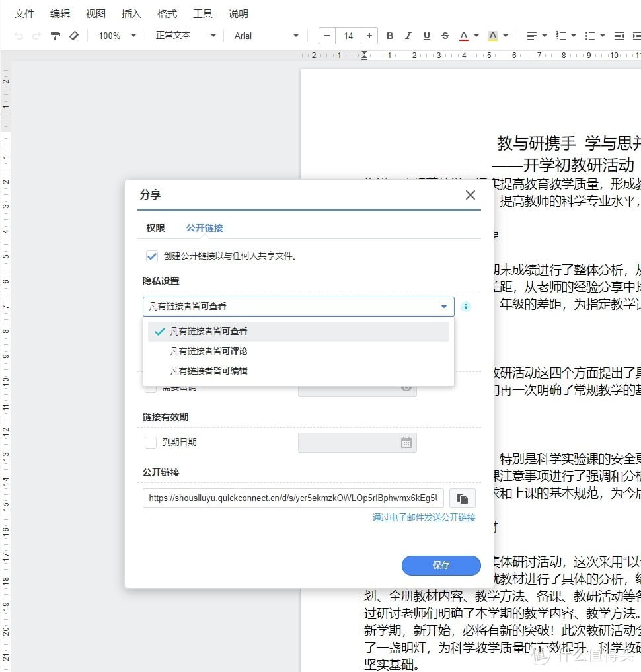Open the calendar icon beside 到期日期

[407, 443]
